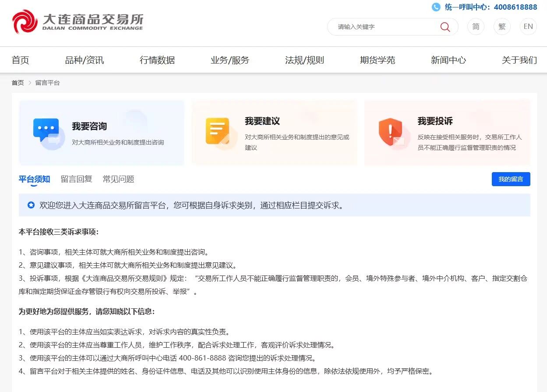Click the yellow note suggestion icon
The height and width of the screenshot is (392, 547).
click(x=218, y=131)
